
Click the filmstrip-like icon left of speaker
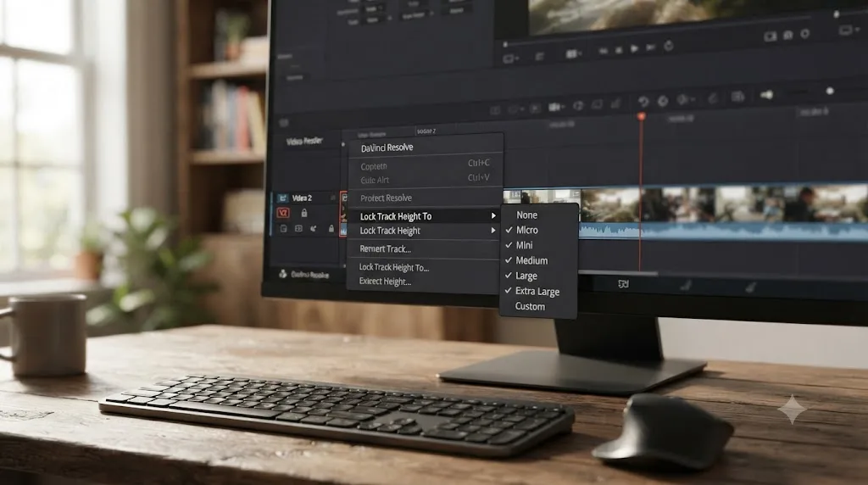pyautogui.click(x=737, y=97)
